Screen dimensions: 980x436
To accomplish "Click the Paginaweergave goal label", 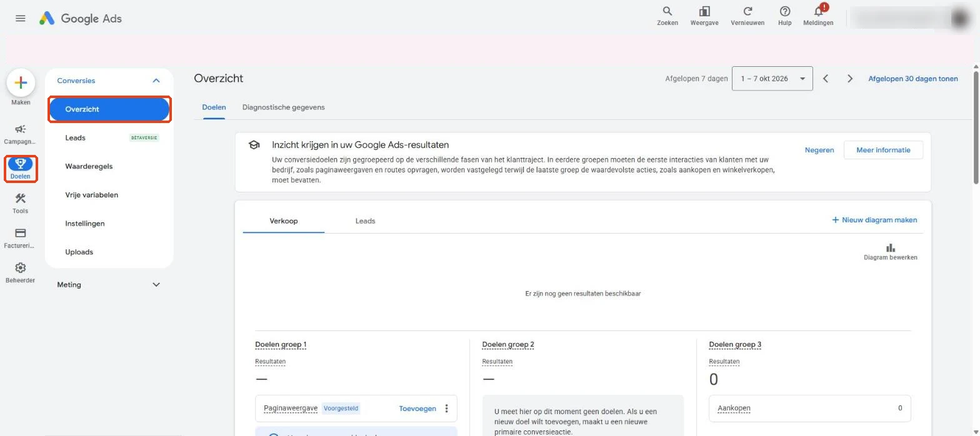I will [x=291, y=409].
